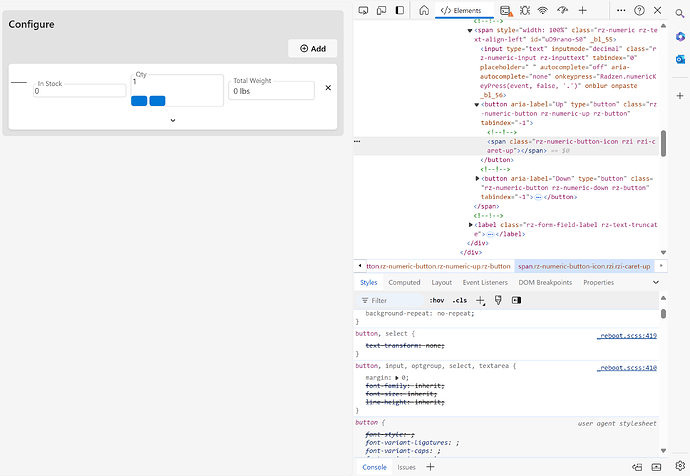Switch to the Event Listeners tab

click(x=485, y=282)
